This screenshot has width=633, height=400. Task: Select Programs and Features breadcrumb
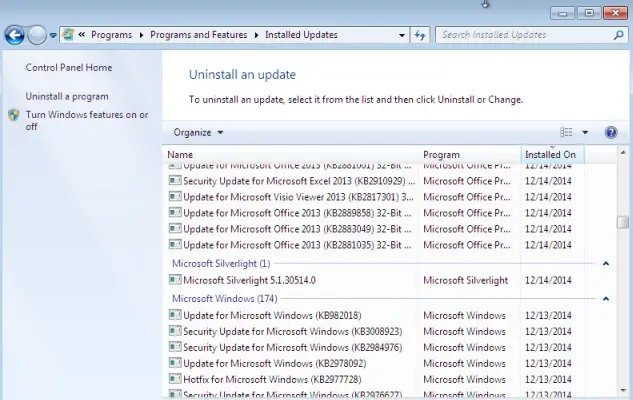point(198,35)
